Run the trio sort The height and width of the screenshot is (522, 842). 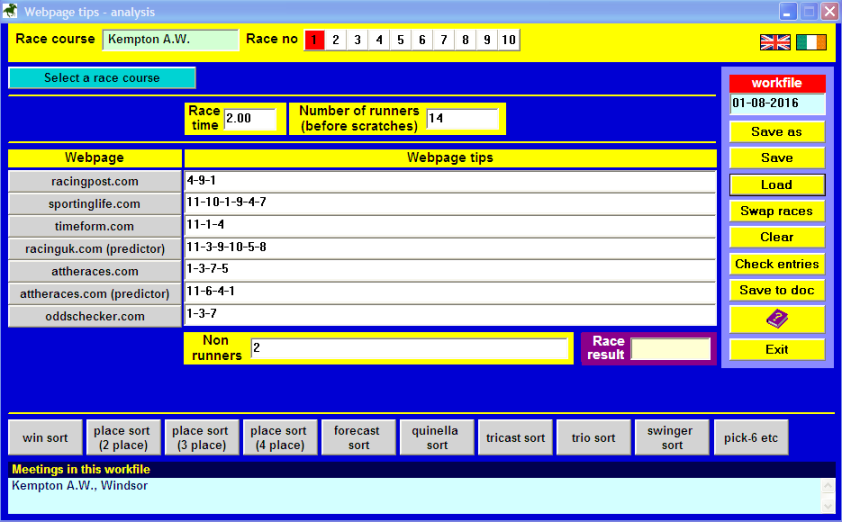(x=594, y=438)
